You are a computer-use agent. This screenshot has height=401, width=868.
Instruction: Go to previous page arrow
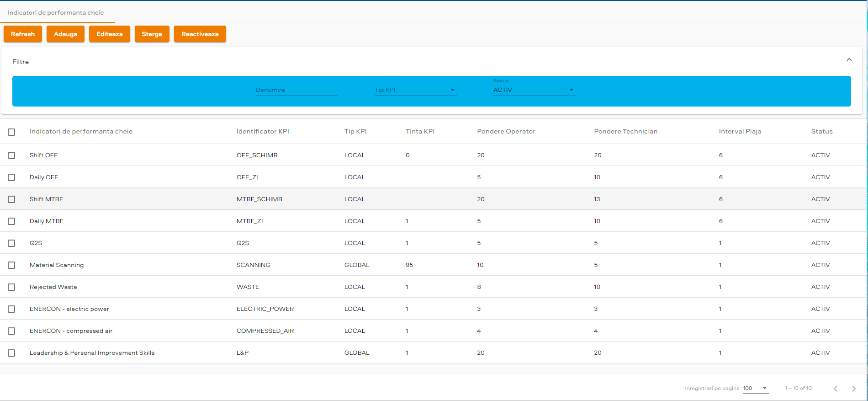(835, 389)
